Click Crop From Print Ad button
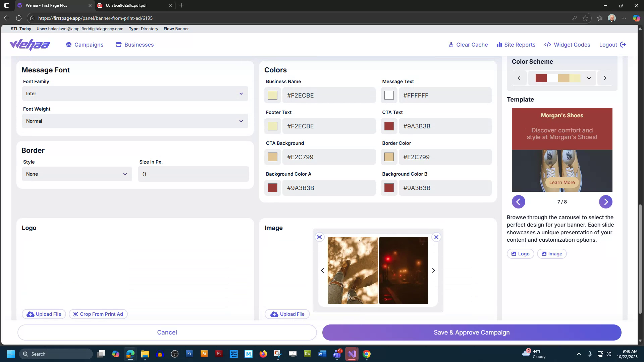This screenshot has height=362, width=644. tap(98, 314)
